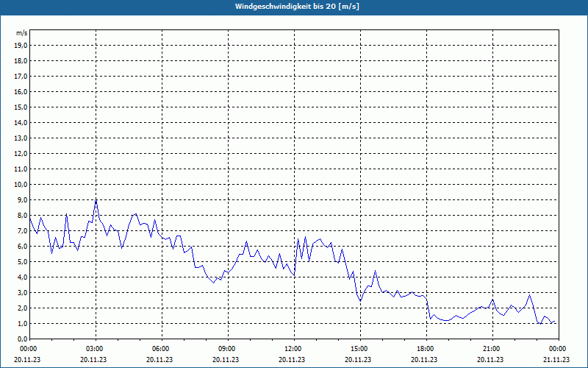
Task: Click the 15,0 y-axis label
Action: pyautogui.click(x=21, y=107)
